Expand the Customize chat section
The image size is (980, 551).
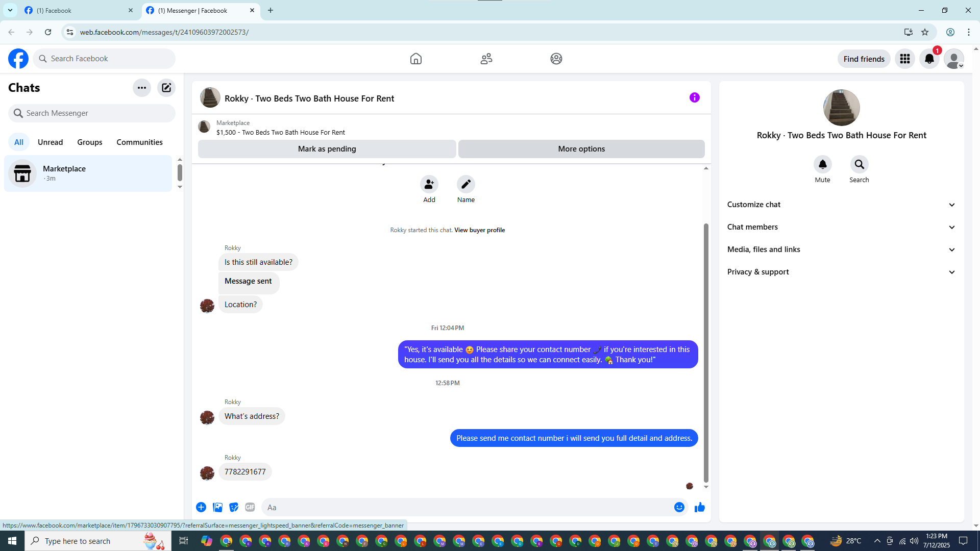(x=841, y=205)
